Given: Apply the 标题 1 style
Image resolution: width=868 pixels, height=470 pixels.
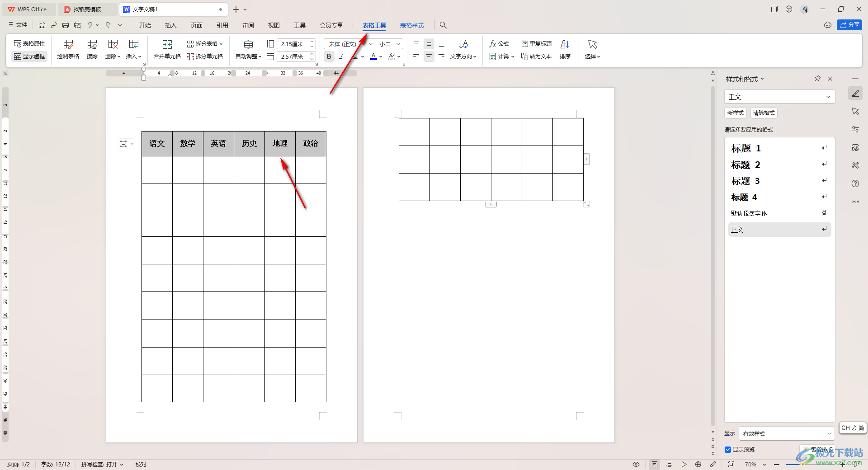Looking at the screenshot, I should coord(779,148).
